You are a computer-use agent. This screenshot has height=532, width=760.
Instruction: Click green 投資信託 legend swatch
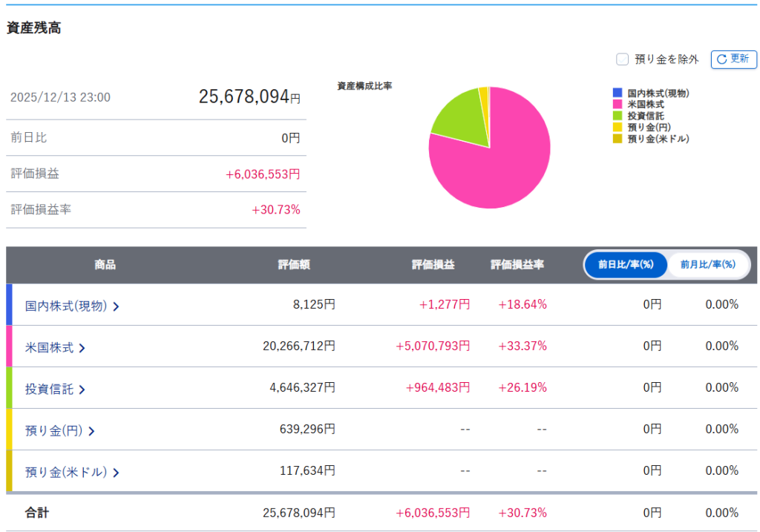[617, 116]
